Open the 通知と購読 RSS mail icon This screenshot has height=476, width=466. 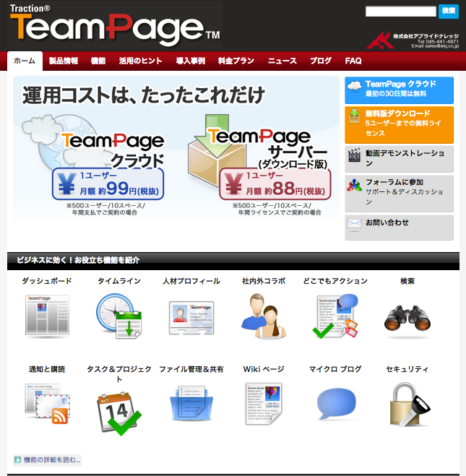pyautogui.click(x=47, y=404)
